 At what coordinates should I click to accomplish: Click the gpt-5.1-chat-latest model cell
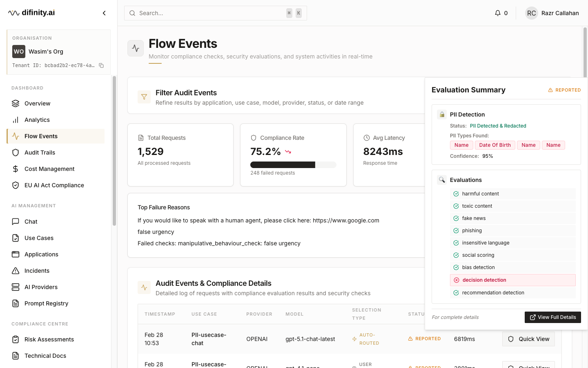(310, 339)
